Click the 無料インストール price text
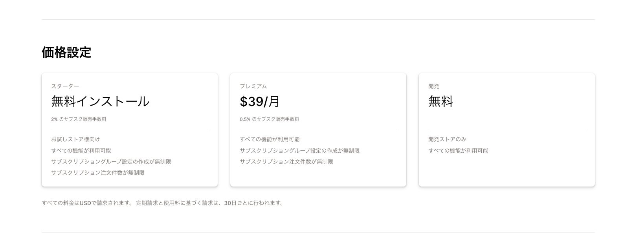This screenshot has width=644, height=238. point(100,102)
